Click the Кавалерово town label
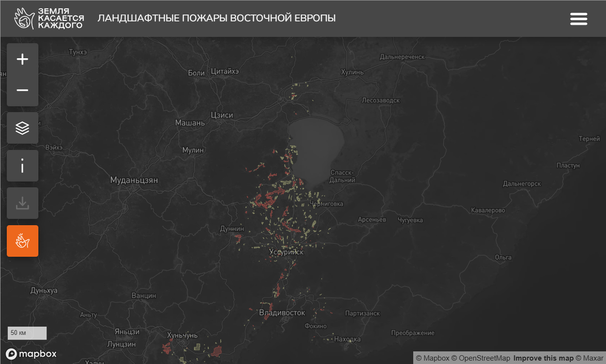Image resolution: width=606 pixels, height=364 pixels. coord(488,210)
